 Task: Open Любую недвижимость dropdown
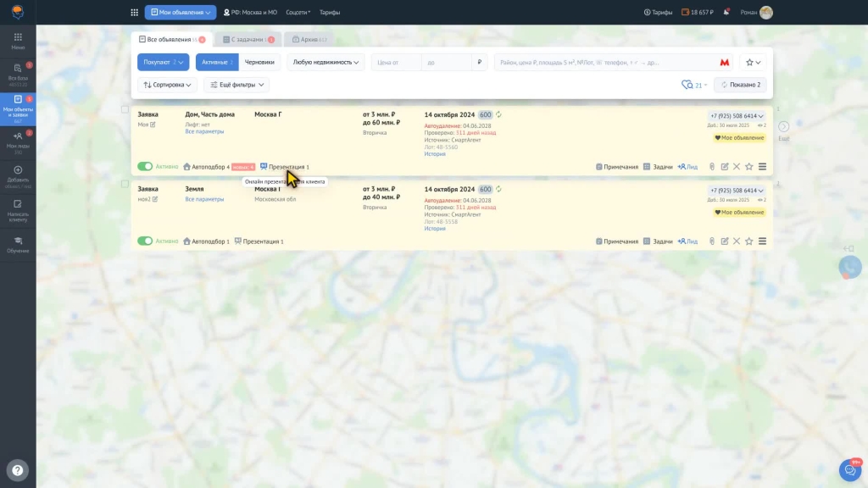point(325,62)
